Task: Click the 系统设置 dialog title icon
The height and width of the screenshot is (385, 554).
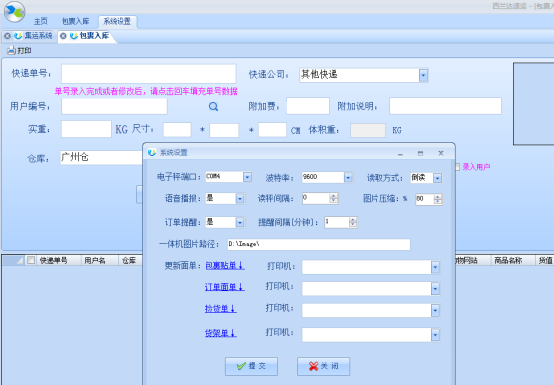Action: click(152, 153)
